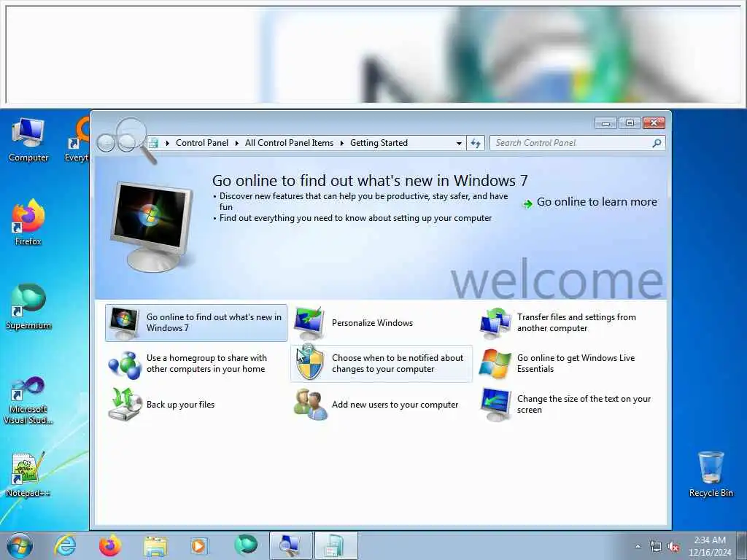The height and width of the screenshot is (560, 747).
Task: Select the Notepad++ desktop shortcut
Action: tap(28, 474)
